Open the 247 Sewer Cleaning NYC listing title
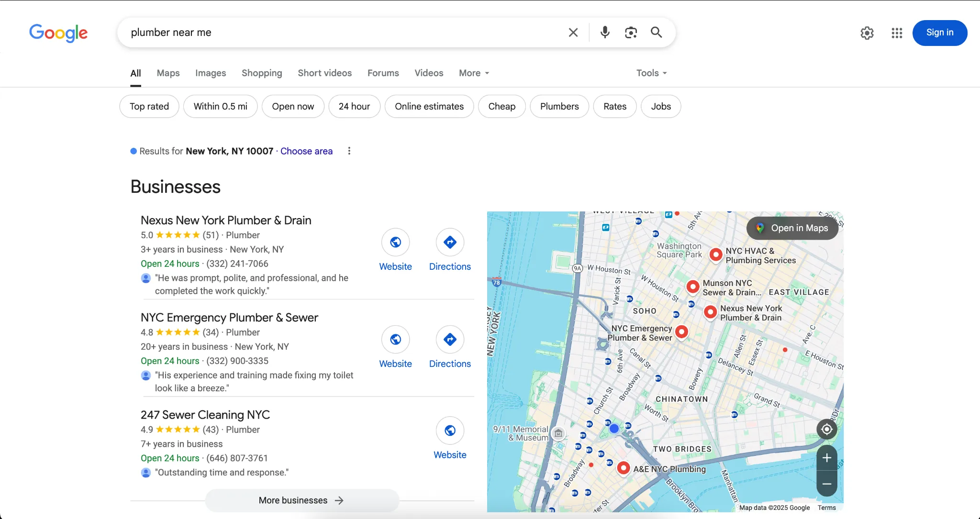This screenshot has height=519, width=980. point(205,415)
